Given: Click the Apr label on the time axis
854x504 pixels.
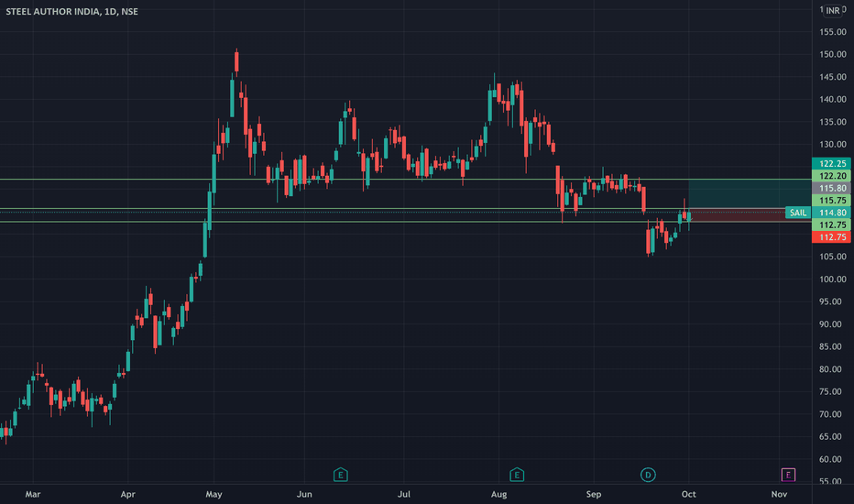Looking at the screenshot, I should click(x=127, y=494).
